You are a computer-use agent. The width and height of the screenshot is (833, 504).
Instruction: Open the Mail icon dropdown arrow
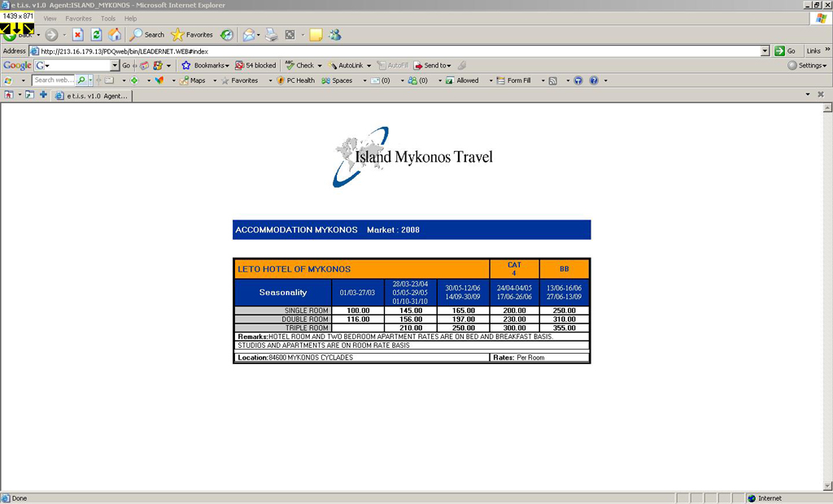[259, 36]
